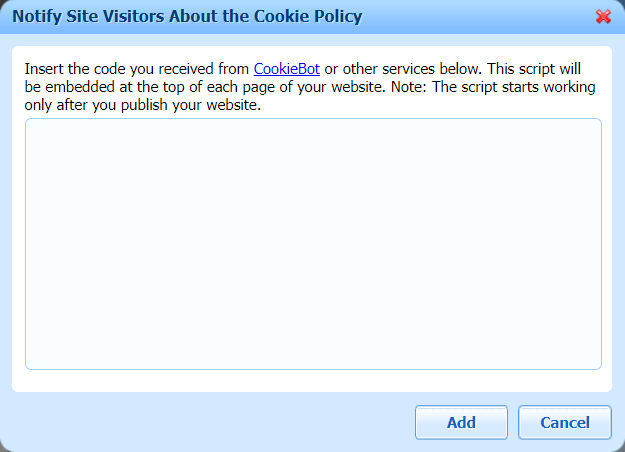Confirm the script by clicking Add
The height and width of the screenshot is (452, 625).
pos(461,422)
